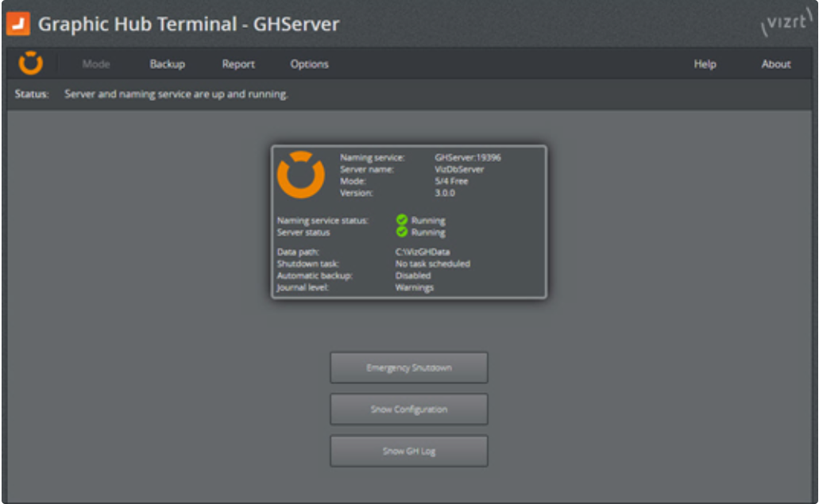Click the Show Configuration button

[x=409, y=410]
